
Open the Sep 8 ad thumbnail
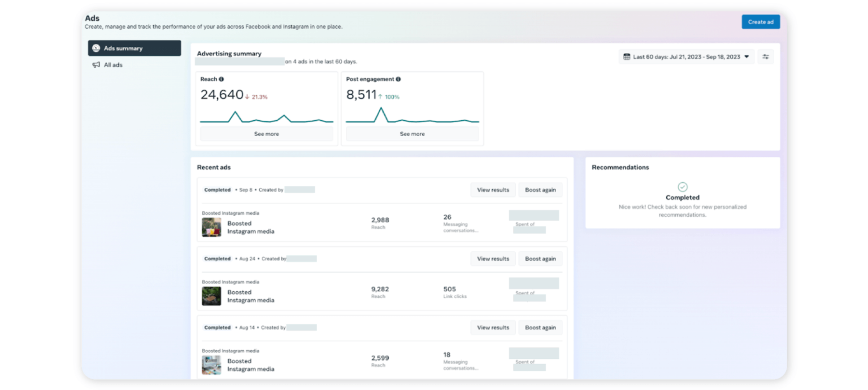pyautogui.click(x=211, y=227)
